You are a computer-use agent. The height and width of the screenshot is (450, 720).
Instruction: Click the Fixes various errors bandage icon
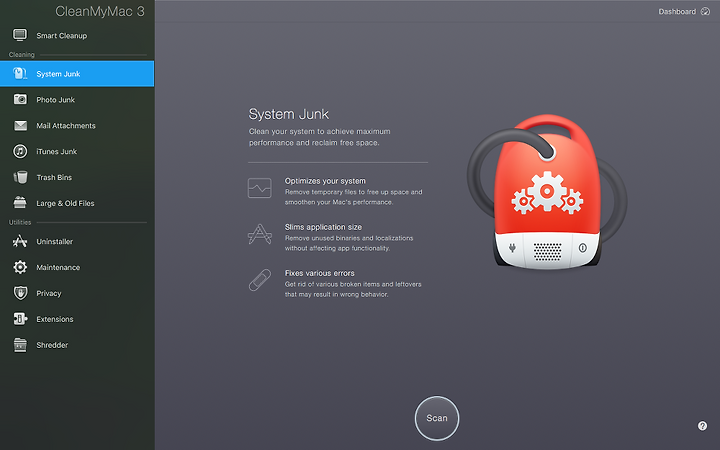(x=260, y=280)
